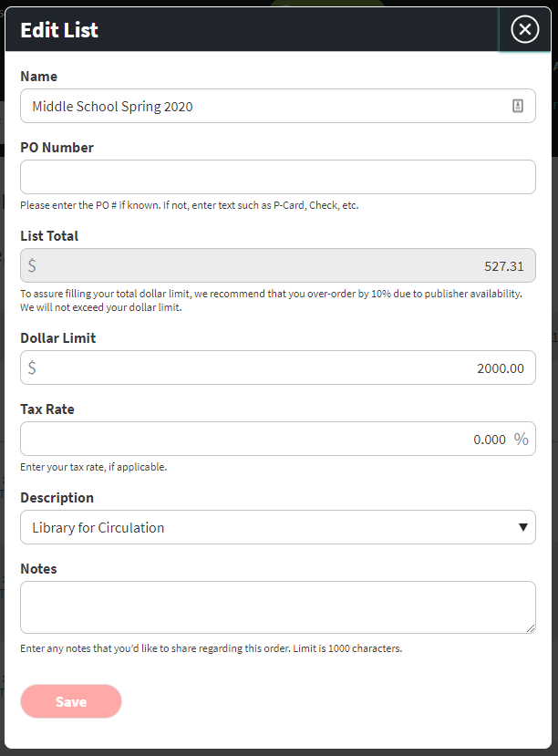
Task: Click the notes character limit helper text
Action: pos(212,648)
